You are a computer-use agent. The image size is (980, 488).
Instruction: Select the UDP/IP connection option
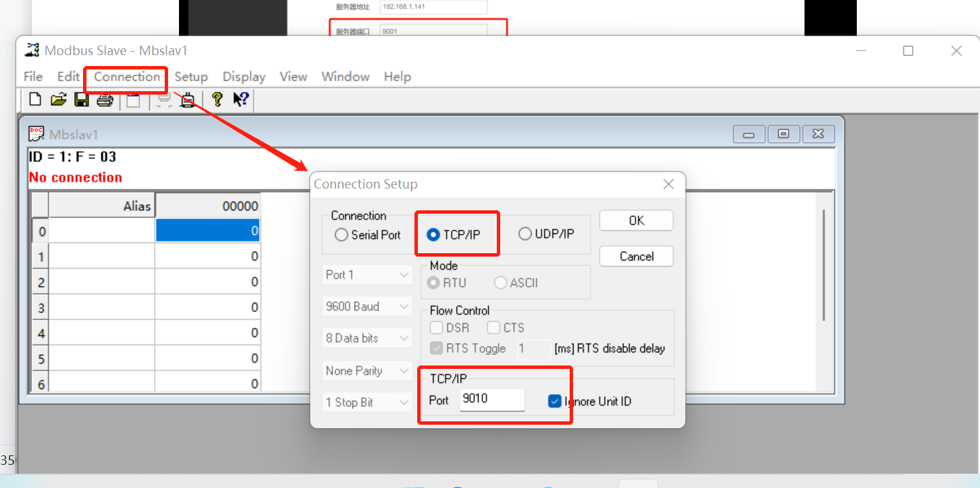pyautogui.click(x=525, y=234)
